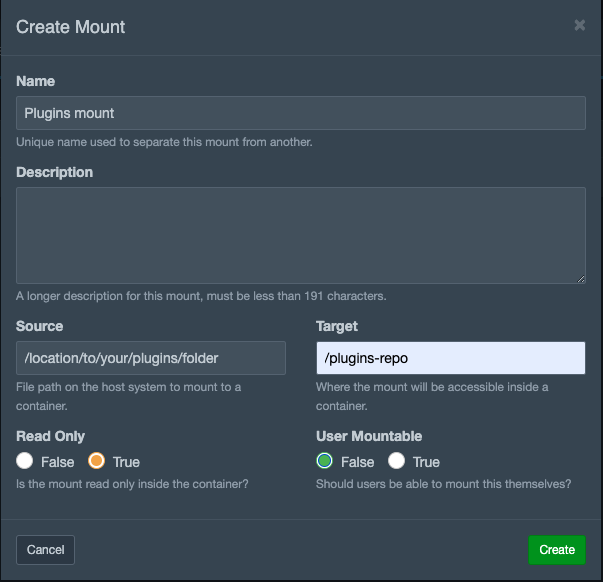Select True under Read Only
Image resolution: width=603 pixels, height=582 pixels.
(96, 461)
